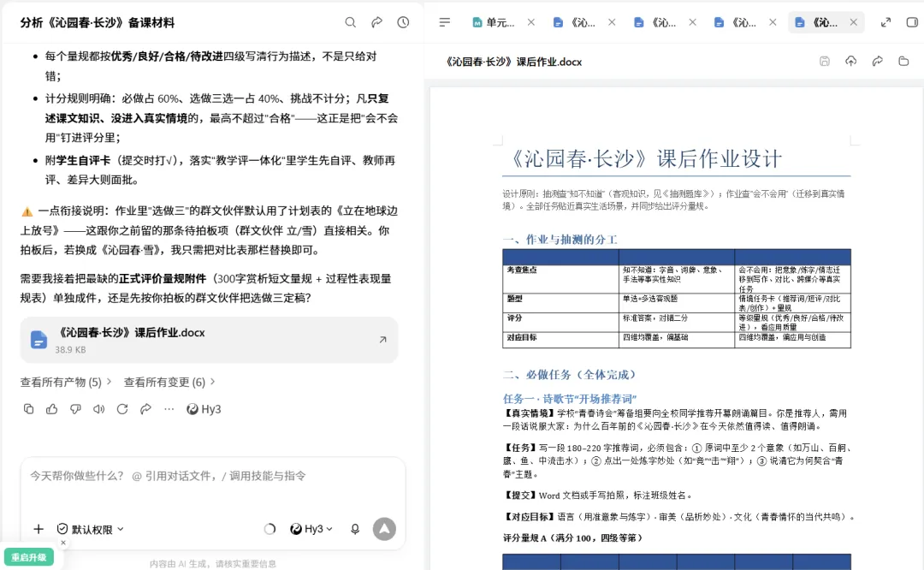Open containing folder icon

pyautogui.click(x=903, y=61)
